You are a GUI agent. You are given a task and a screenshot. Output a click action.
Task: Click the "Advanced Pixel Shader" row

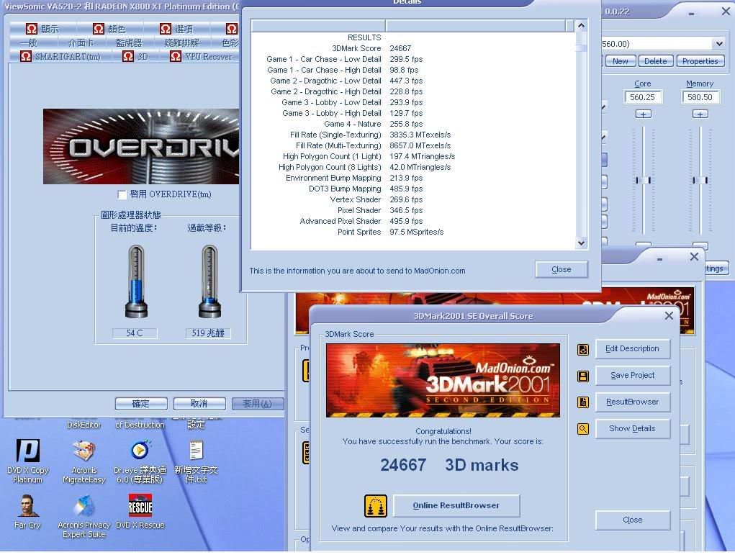361,221
